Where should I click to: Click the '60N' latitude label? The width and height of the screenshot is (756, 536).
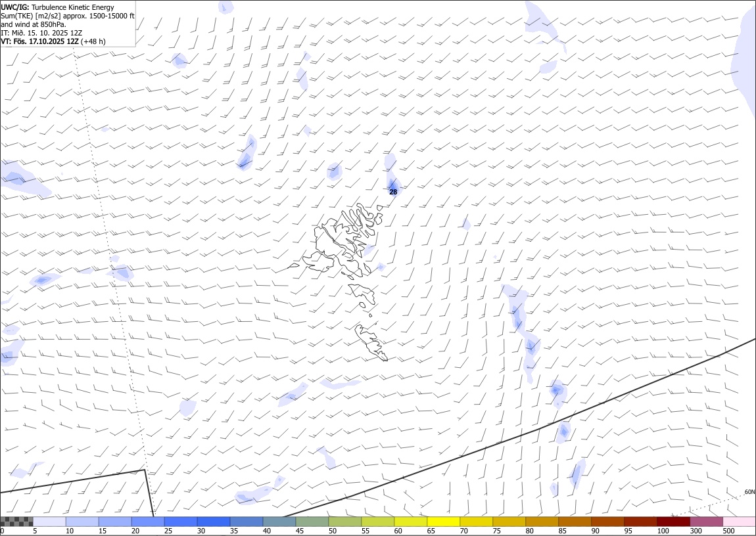pyautogui.click(x=749, y=492)
